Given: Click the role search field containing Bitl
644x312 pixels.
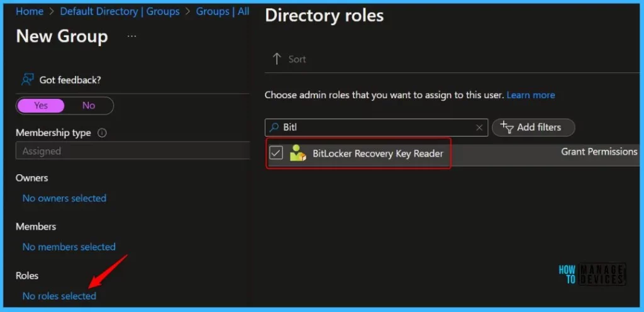Looking at the screenshot, I should click(x=376, y=127).
